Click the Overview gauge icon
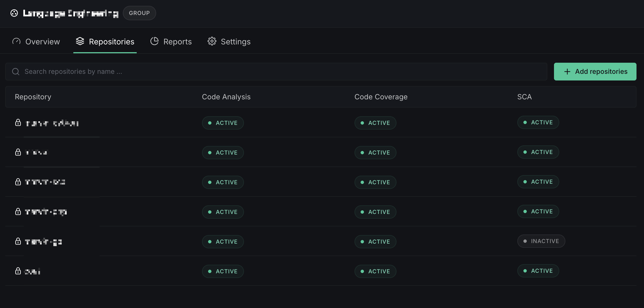Screen dimensions: 644x308 pos(16,41)
